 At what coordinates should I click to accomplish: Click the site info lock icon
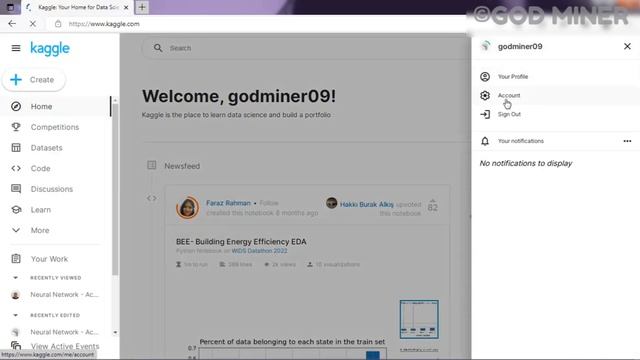[58, 24]
